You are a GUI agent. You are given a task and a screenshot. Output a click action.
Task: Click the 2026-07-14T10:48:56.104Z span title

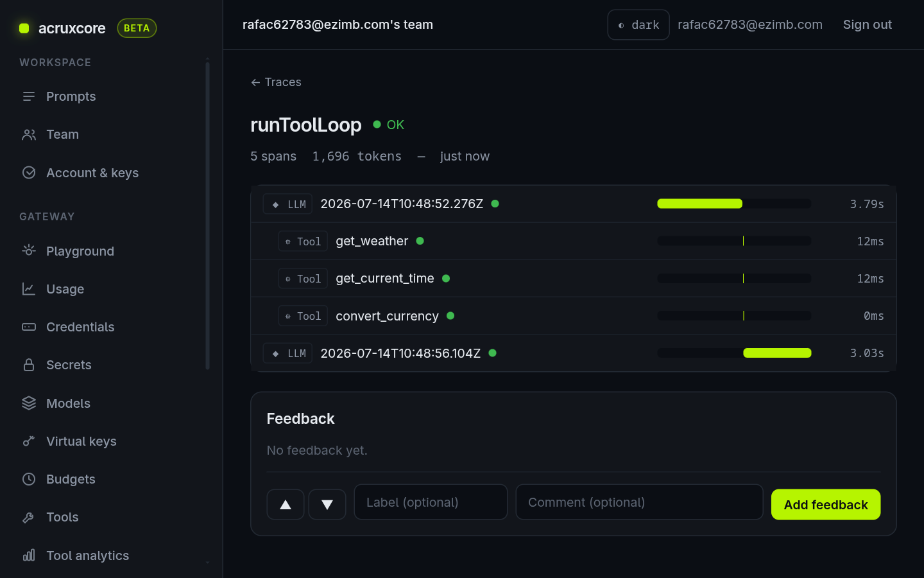click(400, 353)
